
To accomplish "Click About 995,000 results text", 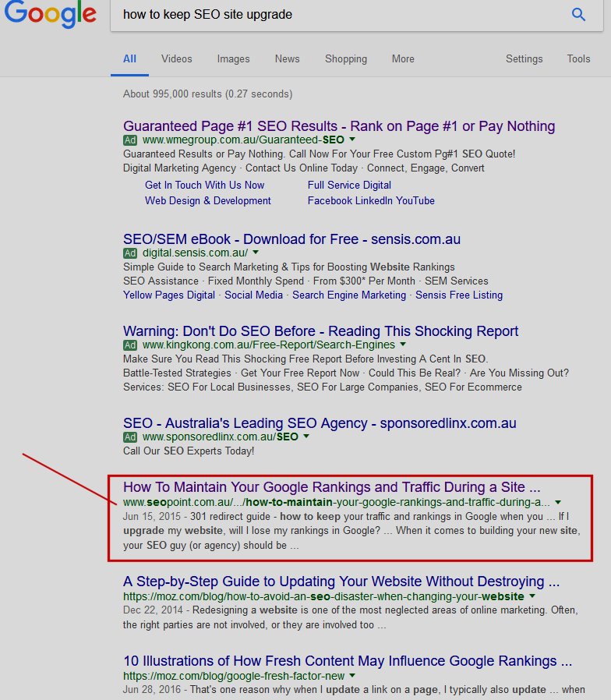I will click(x=207, y=94).
